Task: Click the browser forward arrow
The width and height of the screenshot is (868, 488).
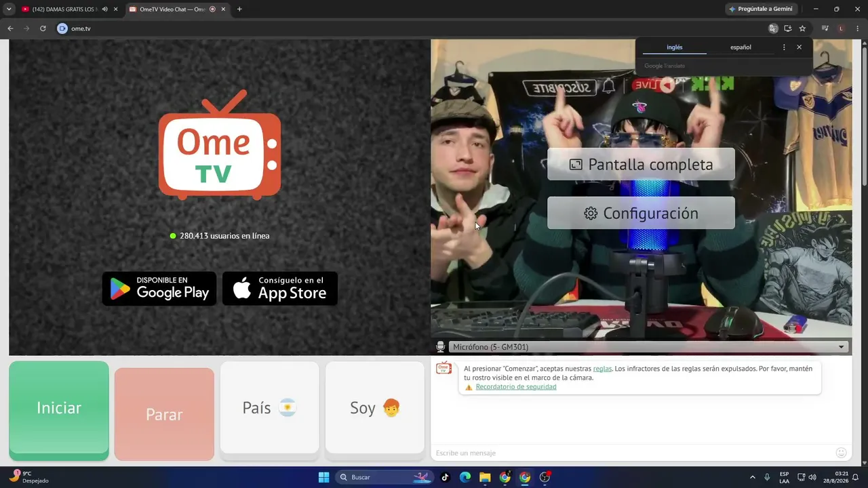Action: [x=26, y=28]
